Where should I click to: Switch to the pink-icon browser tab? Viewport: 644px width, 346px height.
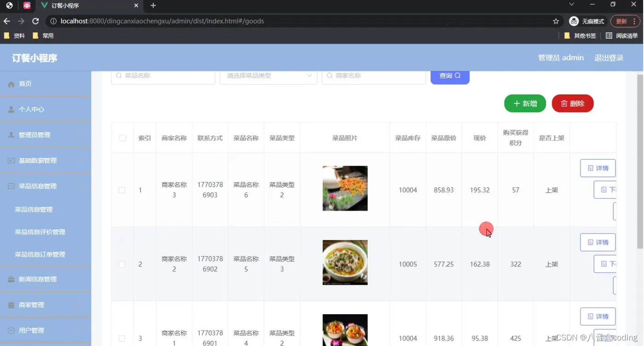pyautogui.click(x=27, y=6)
